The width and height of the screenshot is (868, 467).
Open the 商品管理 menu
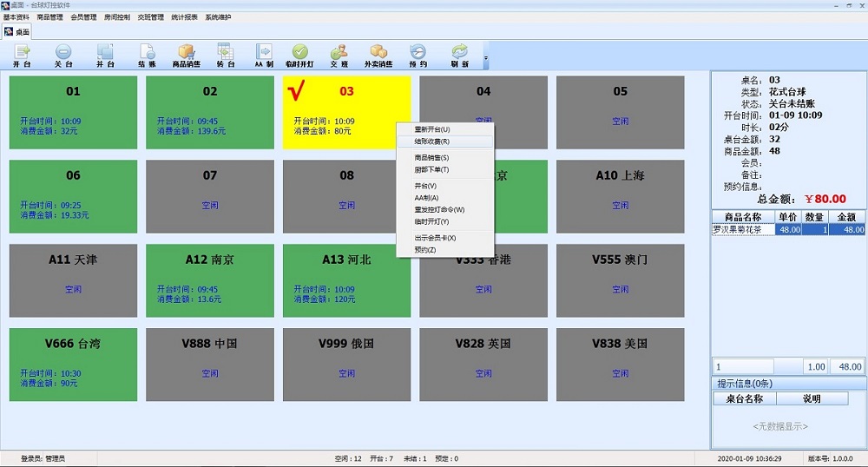point(49,17)
